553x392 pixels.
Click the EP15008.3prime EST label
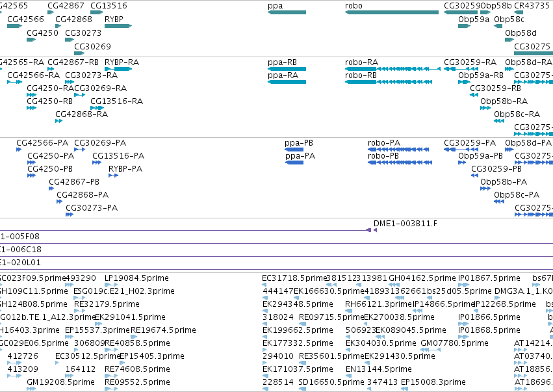tap(433, 382)
